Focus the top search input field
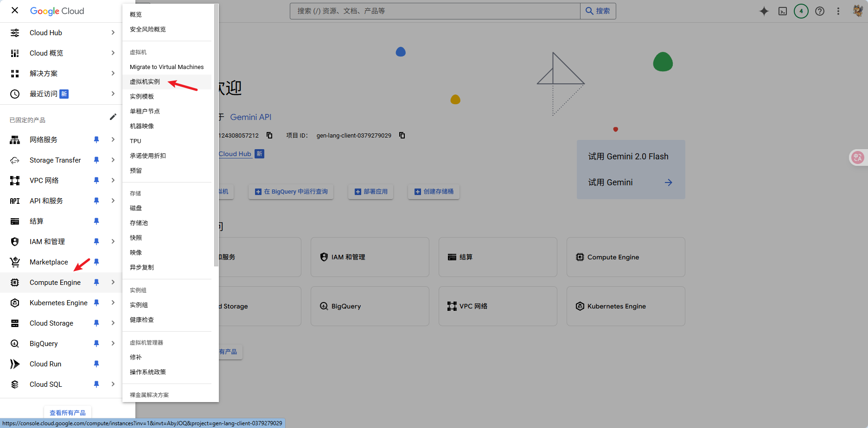 tap(435, 11)
